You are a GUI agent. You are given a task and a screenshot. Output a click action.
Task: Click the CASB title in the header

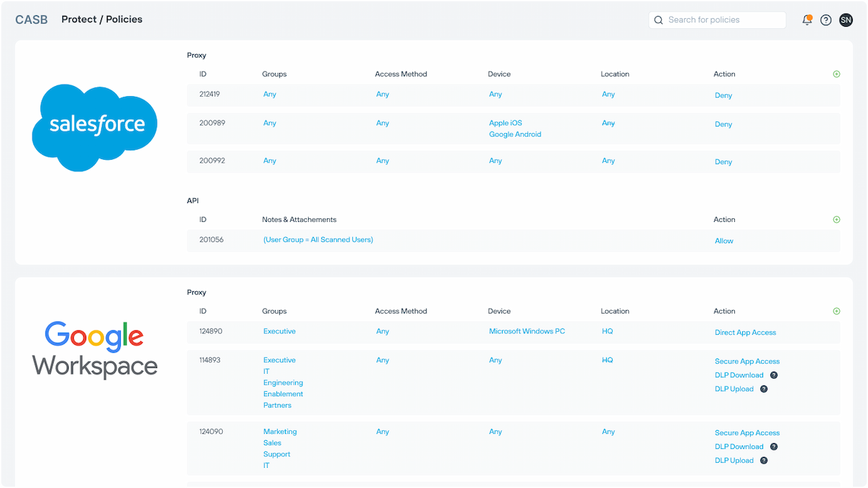(x=31, y=20)
